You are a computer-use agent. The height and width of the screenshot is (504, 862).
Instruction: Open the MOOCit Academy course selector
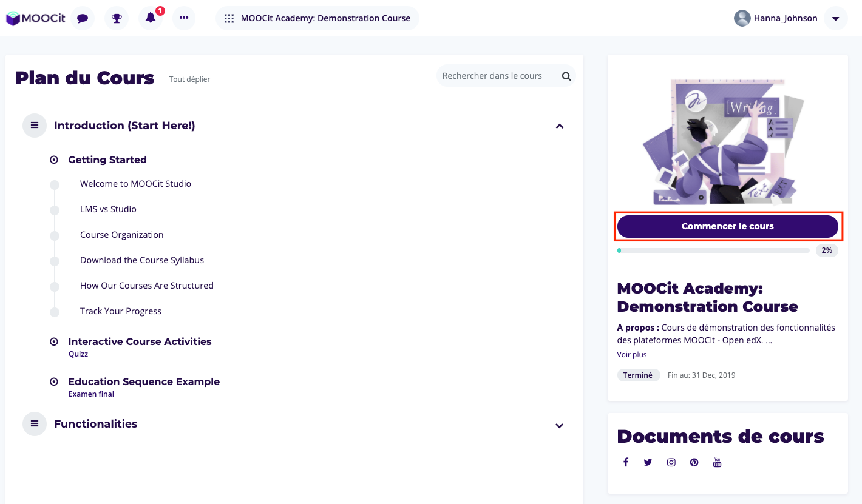(x=317, y=18)
